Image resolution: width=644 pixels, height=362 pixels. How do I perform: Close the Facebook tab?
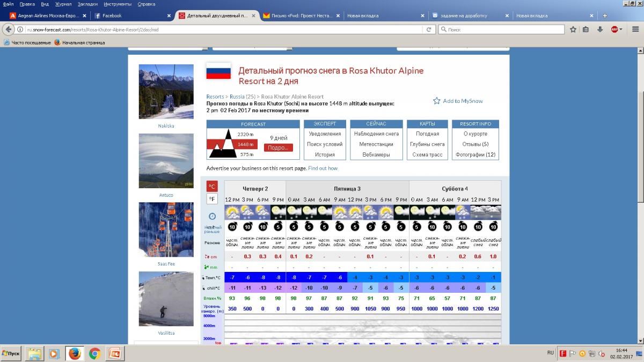(x=169, y=16)
